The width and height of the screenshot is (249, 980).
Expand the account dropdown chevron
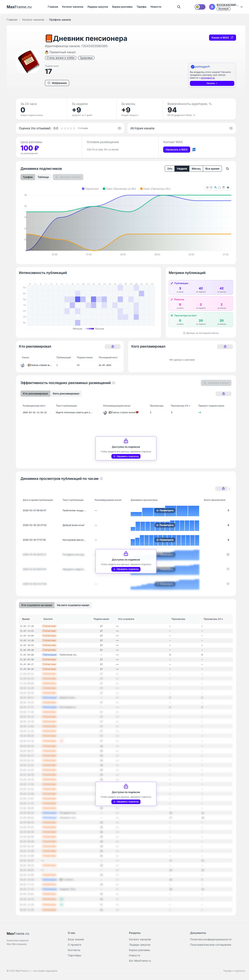click(x=241, y=7)
